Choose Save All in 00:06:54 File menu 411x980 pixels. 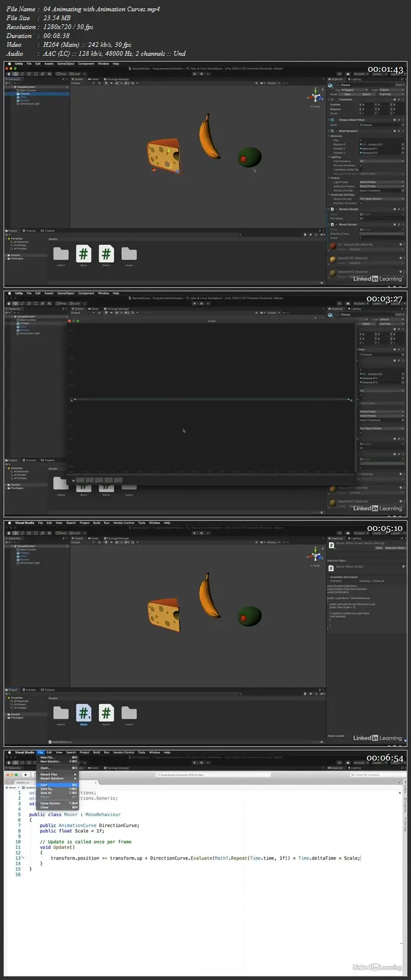coord(58,793)
